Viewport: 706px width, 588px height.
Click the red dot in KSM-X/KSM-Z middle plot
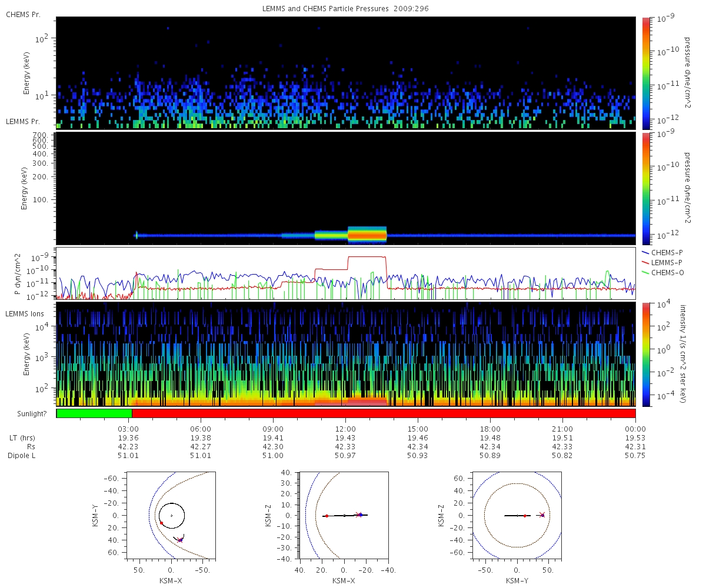327,516
